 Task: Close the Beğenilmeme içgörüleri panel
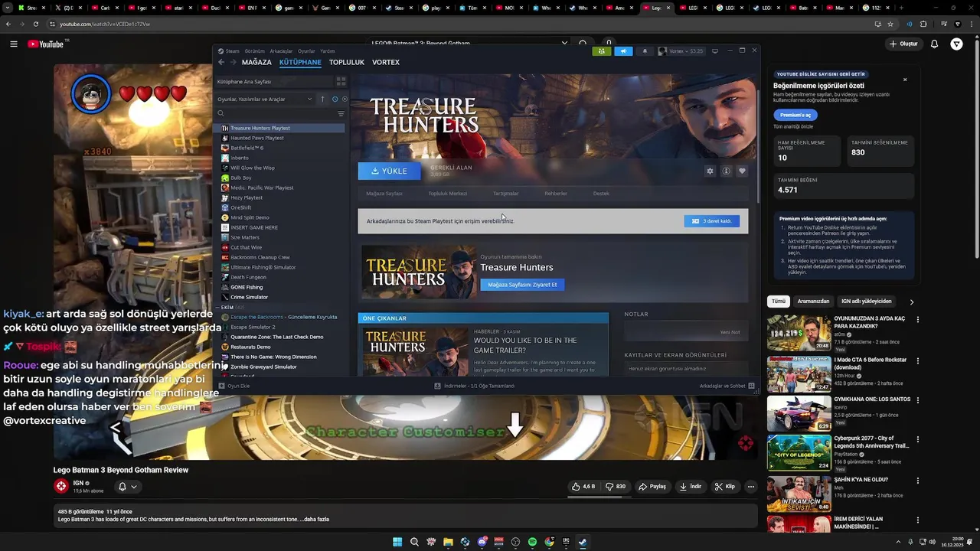905,80
